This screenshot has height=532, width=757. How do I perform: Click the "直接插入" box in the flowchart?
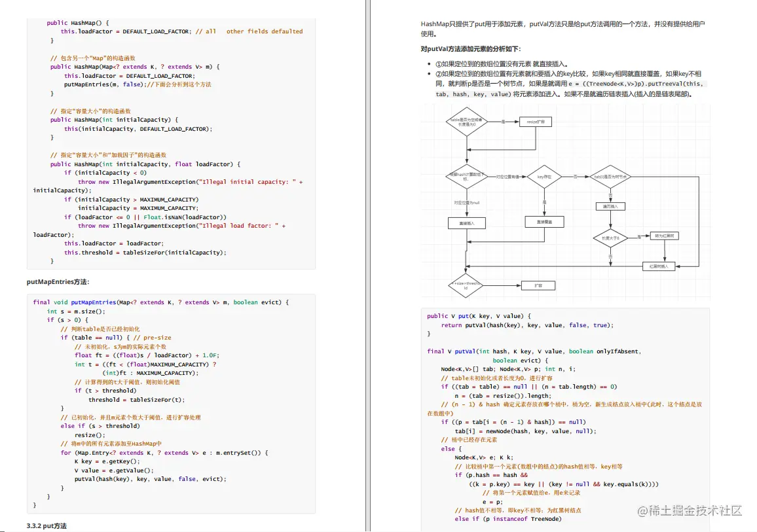(467, 223)
